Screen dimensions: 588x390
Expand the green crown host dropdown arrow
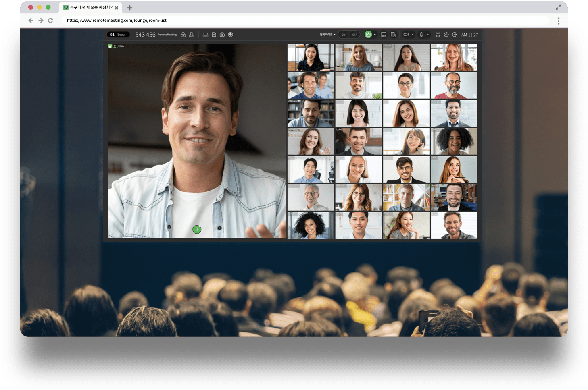pos(375,35)
